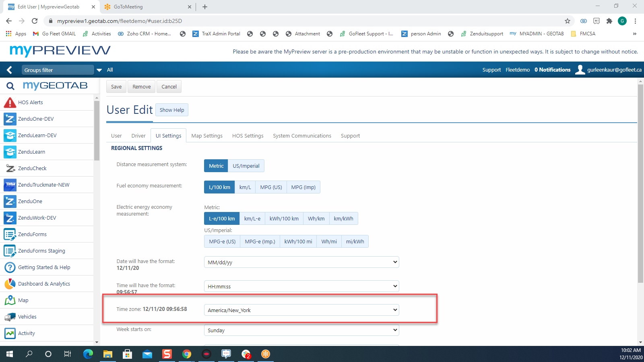Open the Mail app from the taskbar
Image resolution: width=644 pixels, height=362 pixels.
(x=147, y=354)
